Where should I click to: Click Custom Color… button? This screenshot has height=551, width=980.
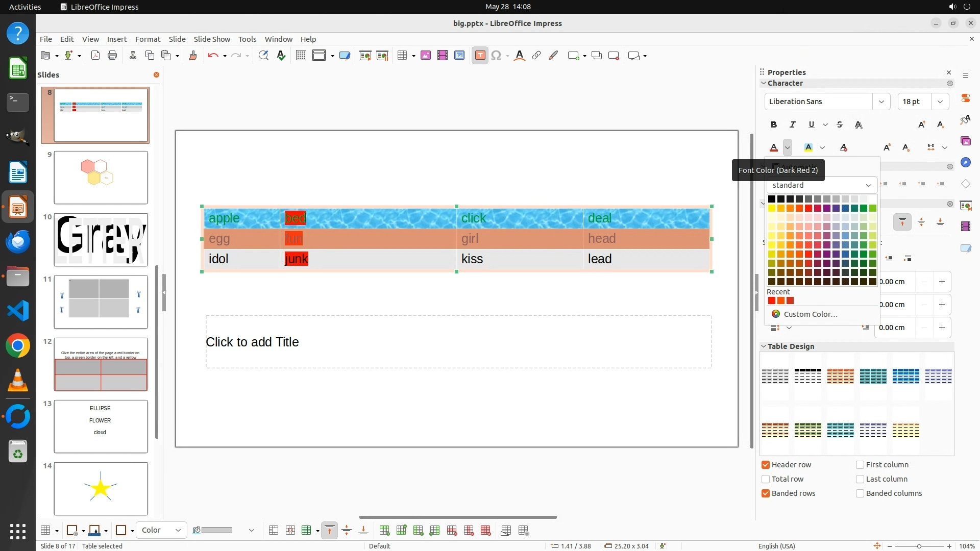tap(810, 314)
